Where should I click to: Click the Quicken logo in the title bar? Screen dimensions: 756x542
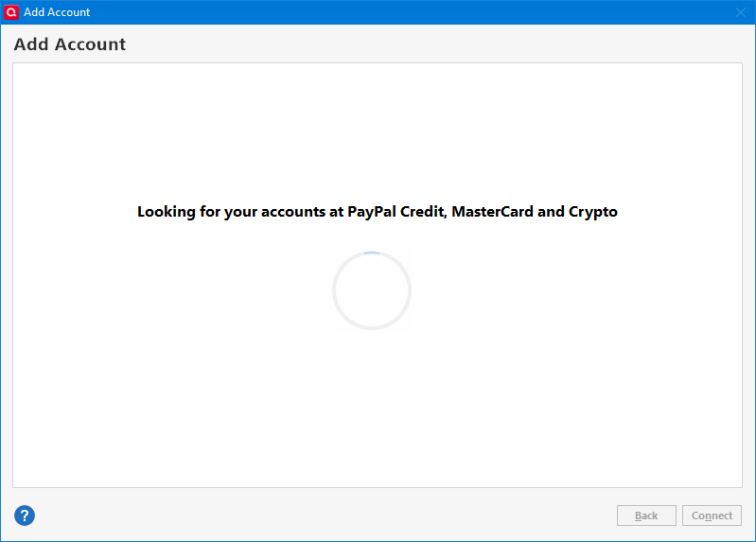(x=11, y=12)
